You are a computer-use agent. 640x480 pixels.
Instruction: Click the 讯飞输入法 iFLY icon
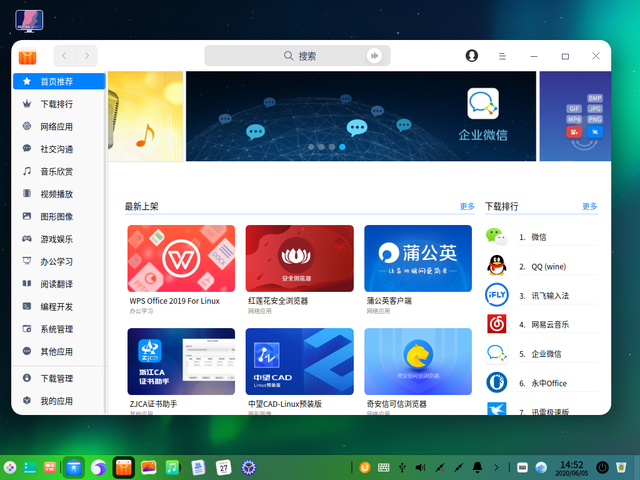point(497,295)
